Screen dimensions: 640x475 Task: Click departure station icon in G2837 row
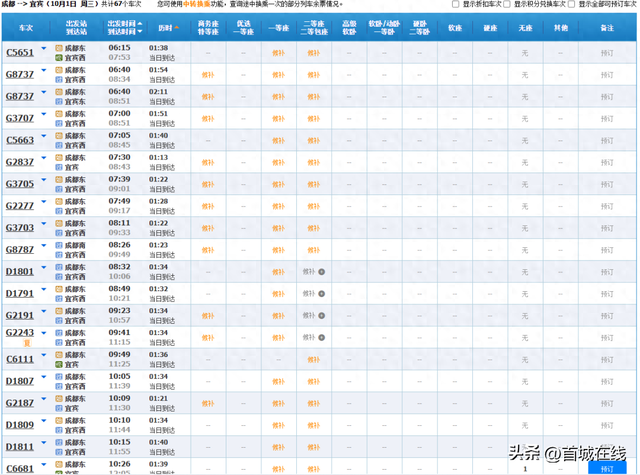(59, 158)
